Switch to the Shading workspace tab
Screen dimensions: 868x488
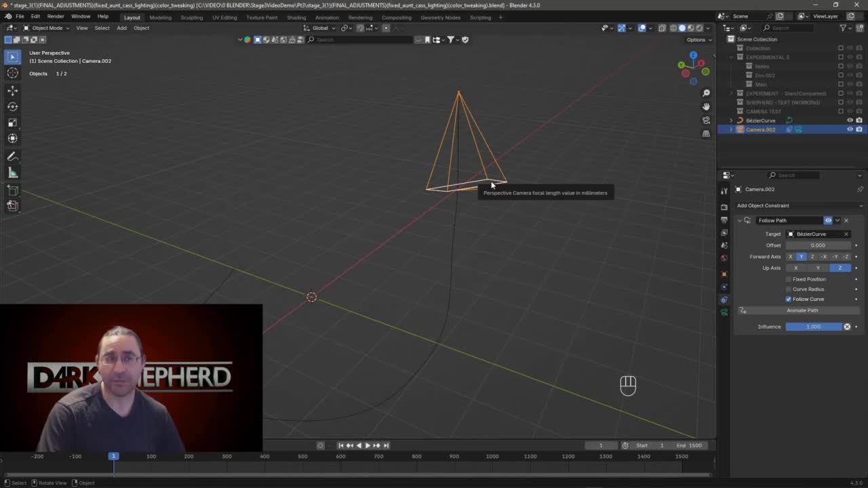coord(296,17)
